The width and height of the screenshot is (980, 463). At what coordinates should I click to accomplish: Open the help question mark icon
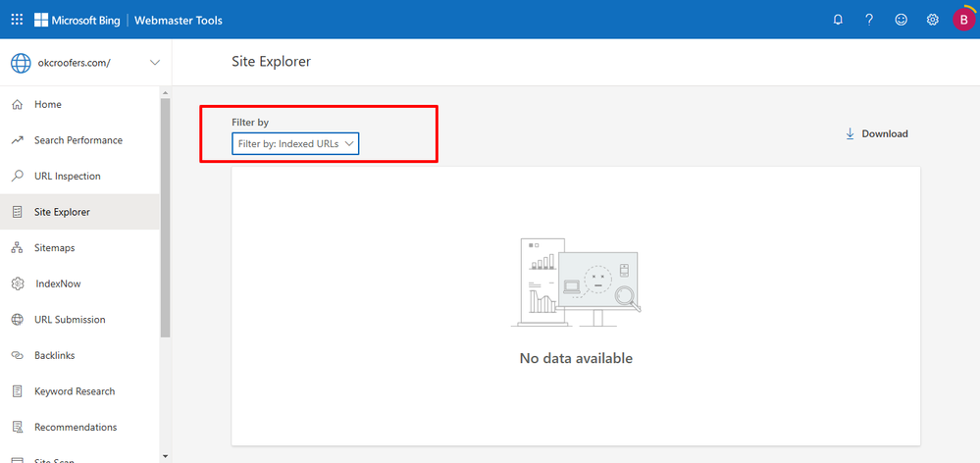(869, 20)
